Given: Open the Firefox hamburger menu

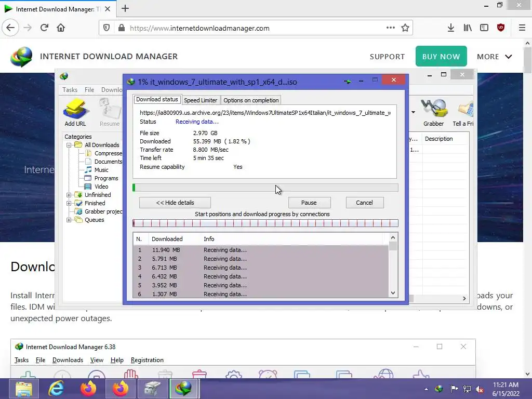Looking at the screenshot, I should 522,28.
